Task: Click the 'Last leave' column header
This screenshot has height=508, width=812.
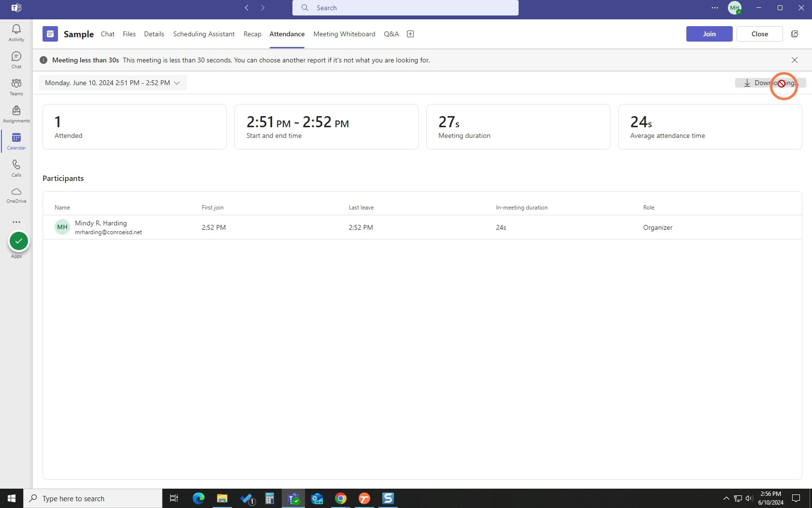Action: (x=361, y=208)
